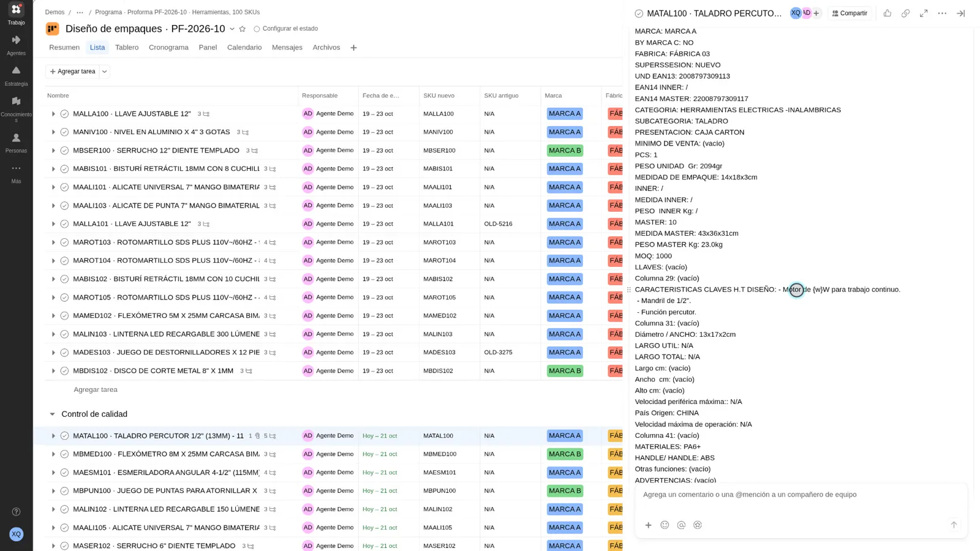
Task: Expand subtasks of MABIS101 Bisturí Retráctil
Action: click(x=53, y=169)
